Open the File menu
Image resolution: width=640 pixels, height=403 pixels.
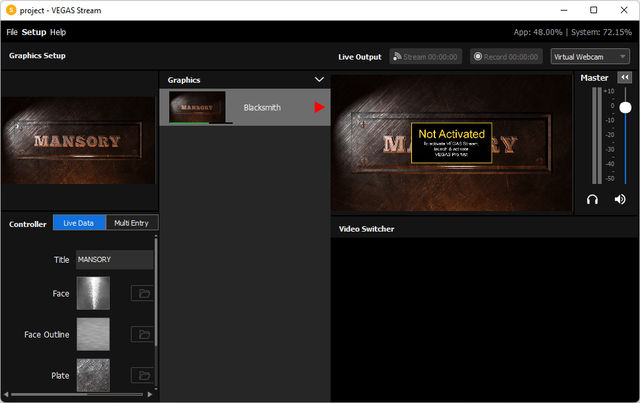click(12, 32)
